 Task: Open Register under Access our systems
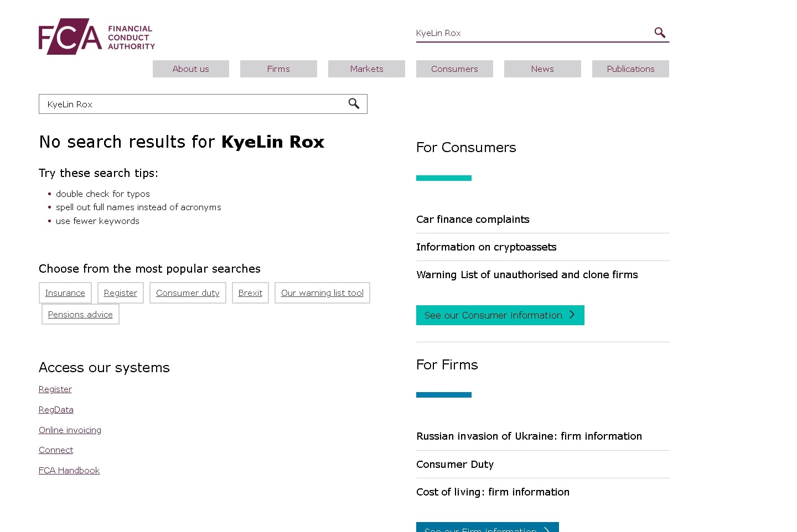[x=55, y=389]
